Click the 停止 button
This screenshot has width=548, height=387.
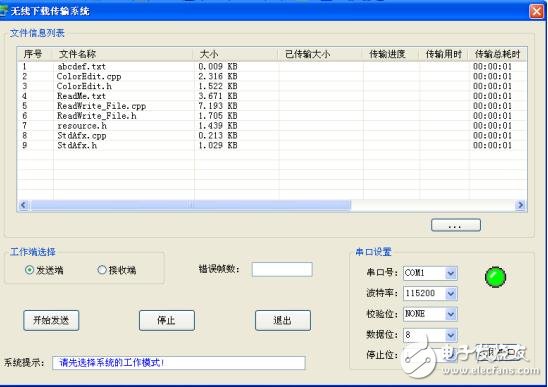tap(167, 320)
